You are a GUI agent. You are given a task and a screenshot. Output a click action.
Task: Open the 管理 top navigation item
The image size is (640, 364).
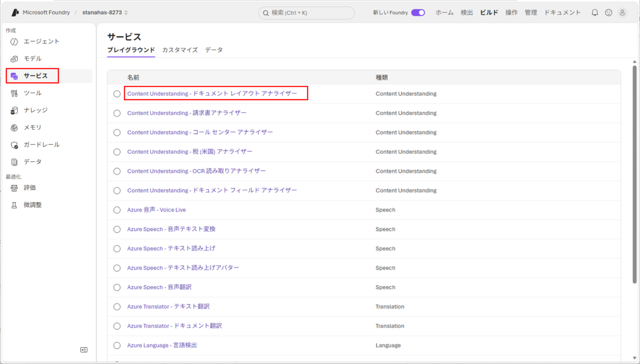click(x=531, y=13)
